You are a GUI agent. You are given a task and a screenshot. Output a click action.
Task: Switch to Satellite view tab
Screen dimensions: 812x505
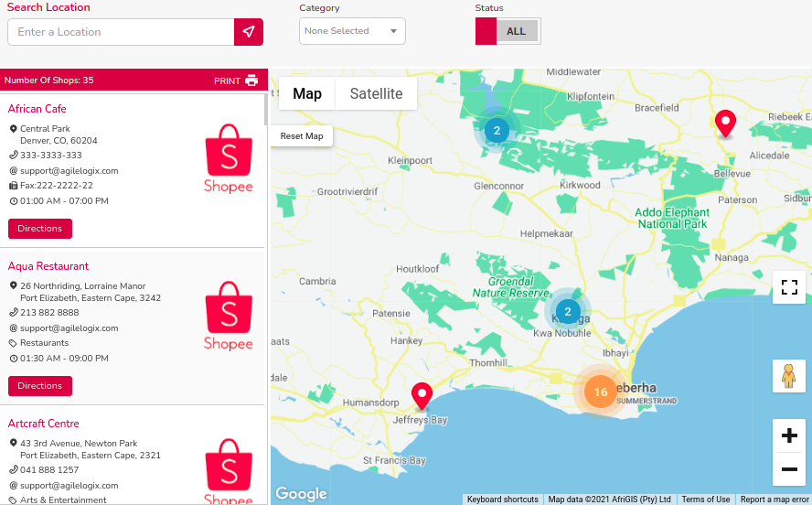(376, 93)
